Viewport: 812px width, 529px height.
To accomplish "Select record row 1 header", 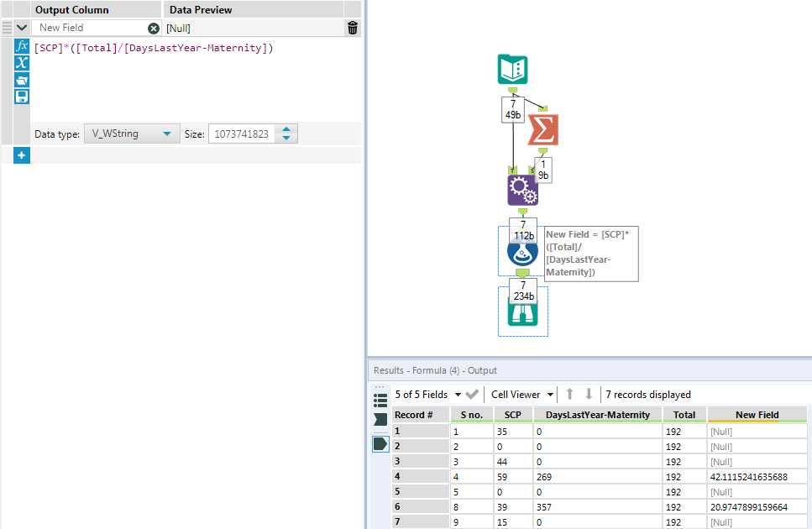I will [x=421, y=431].
